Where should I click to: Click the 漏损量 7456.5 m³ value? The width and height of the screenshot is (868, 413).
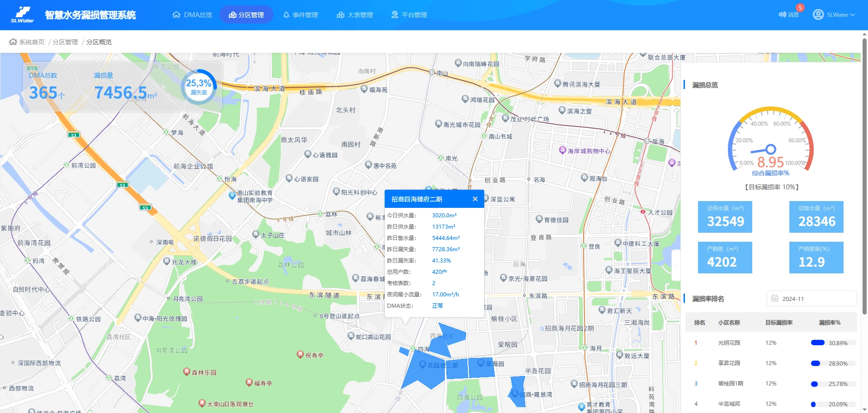pyautogui.click(x=126, y=93)
